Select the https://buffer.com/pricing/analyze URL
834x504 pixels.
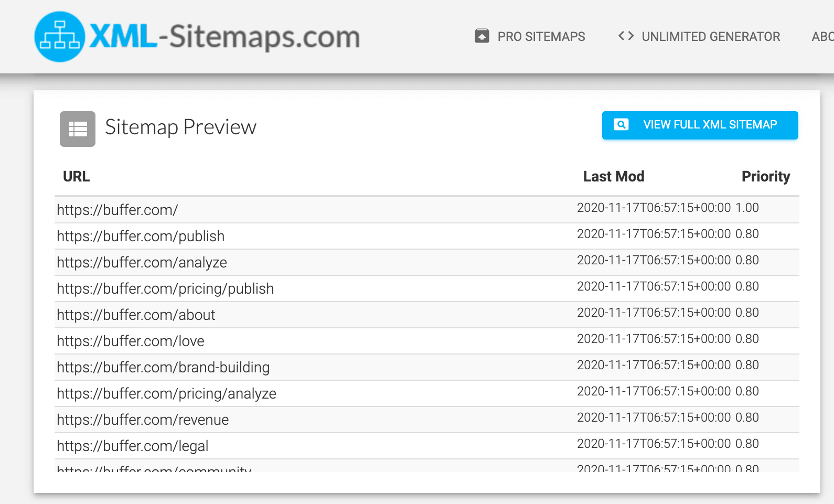166,394
